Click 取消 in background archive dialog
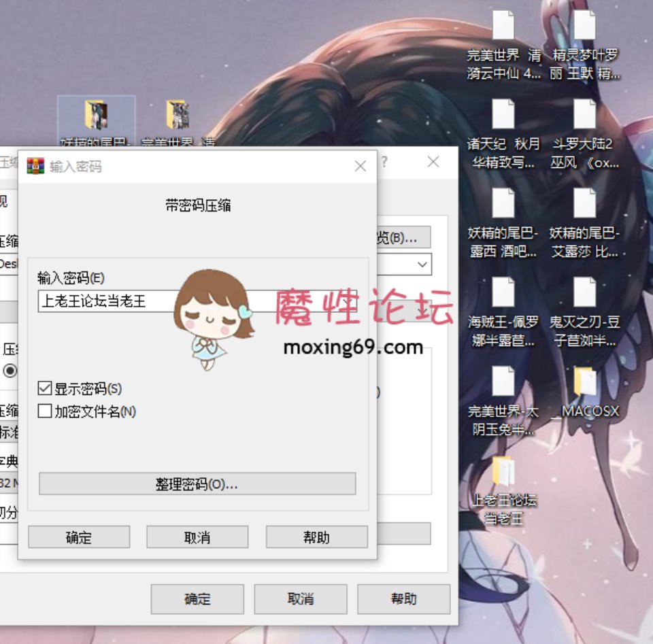653x644 pixels. click(x=301, y=599)
